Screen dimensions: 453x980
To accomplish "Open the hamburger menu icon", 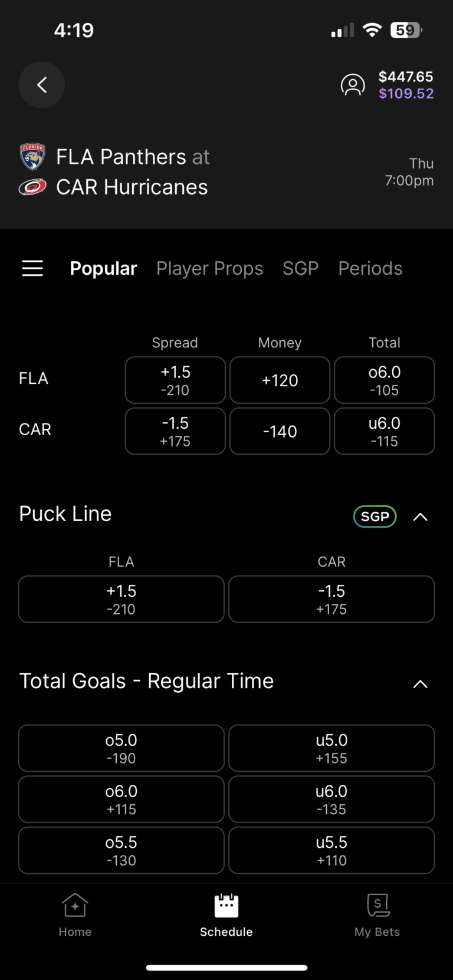I will pyautogui.click(x=32, y=268).
